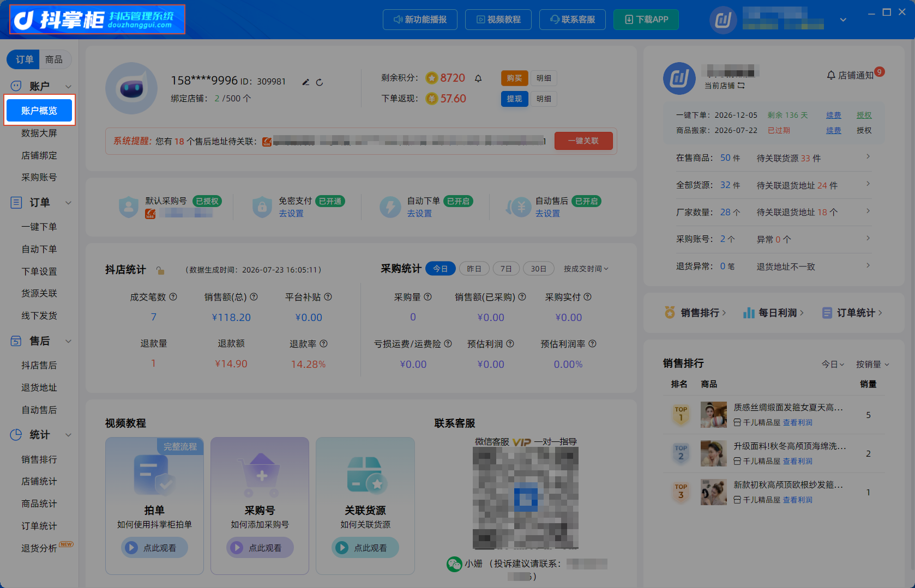Click the help icon next to 成交笔数
Viewport: 915px width, 588px height.
(173, 297)
